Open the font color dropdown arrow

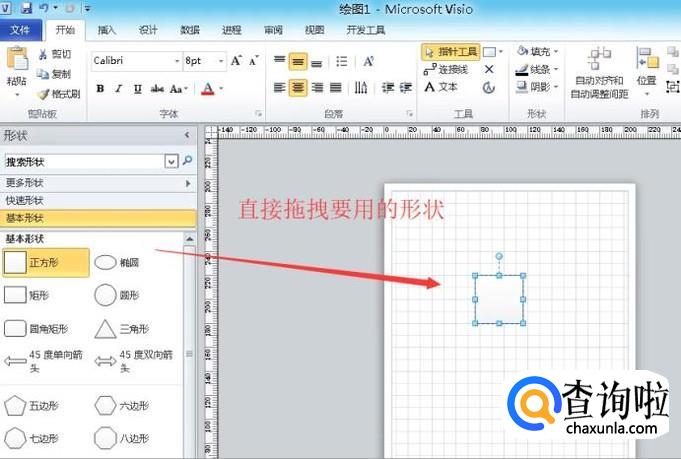point(221,89)
